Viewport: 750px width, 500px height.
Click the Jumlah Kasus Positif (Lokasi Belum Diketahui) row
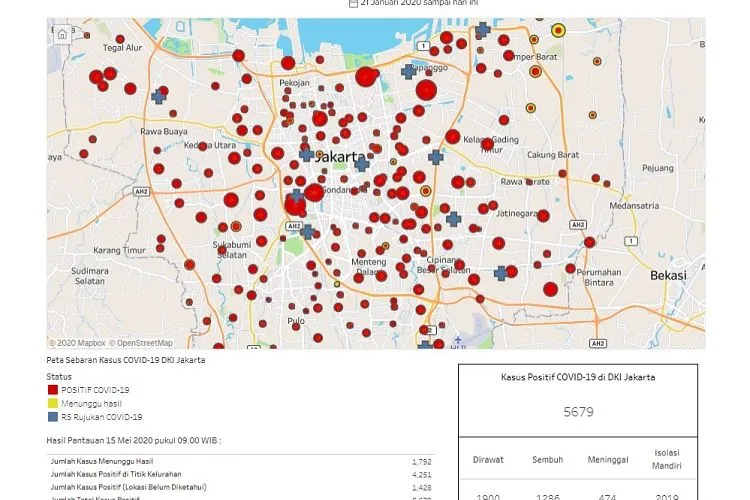[x=241, y=487]
